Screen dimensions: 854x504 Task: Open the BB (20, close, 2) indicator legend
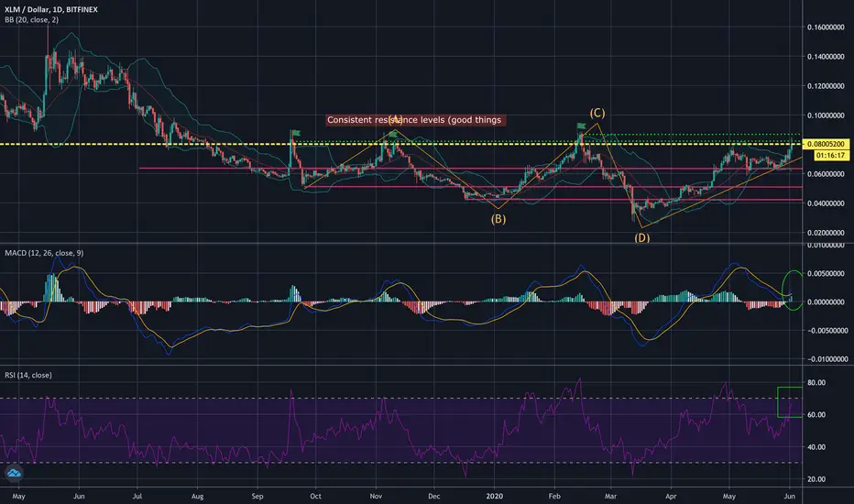click(31, 19)
